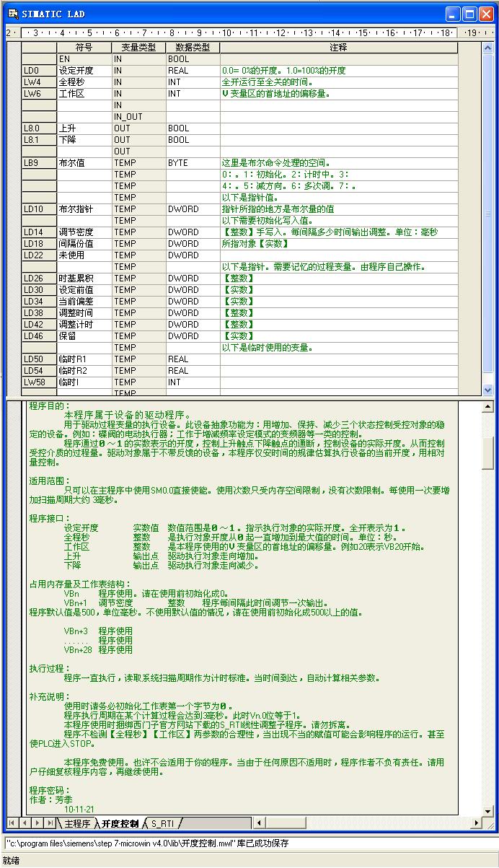Click the 数据类型 column header

click(x=193, y=48)
